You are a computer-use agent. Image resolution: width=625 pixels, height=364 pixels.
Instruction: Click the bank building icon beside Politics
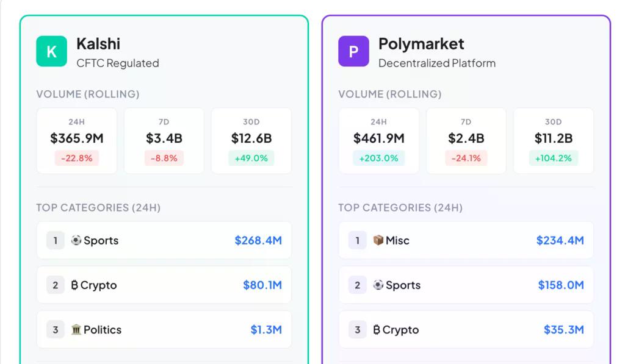(76, 329)
